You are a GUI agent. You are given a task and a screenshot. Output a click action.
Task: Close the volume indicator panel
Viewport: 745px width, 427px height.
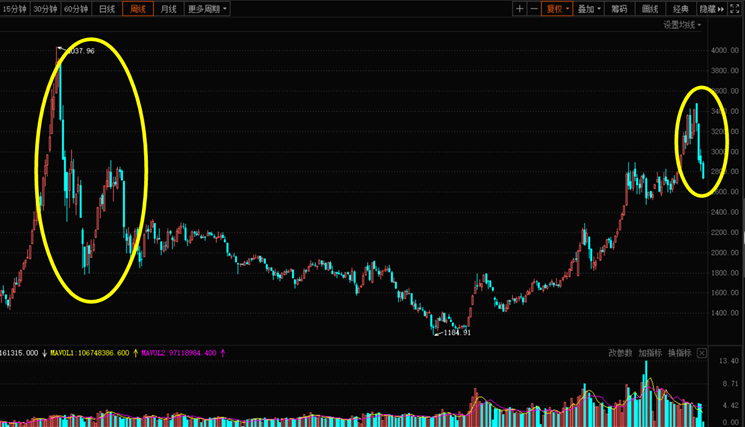point(702,353)
